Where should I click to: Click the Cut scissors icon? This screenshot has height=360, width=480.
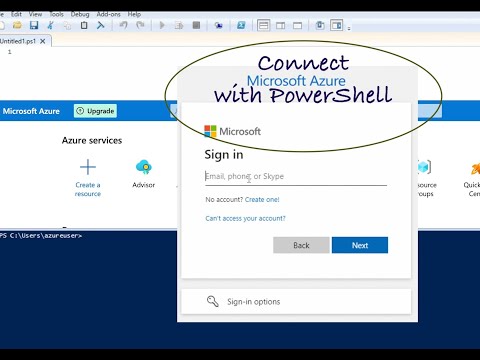tap(51, 25)
